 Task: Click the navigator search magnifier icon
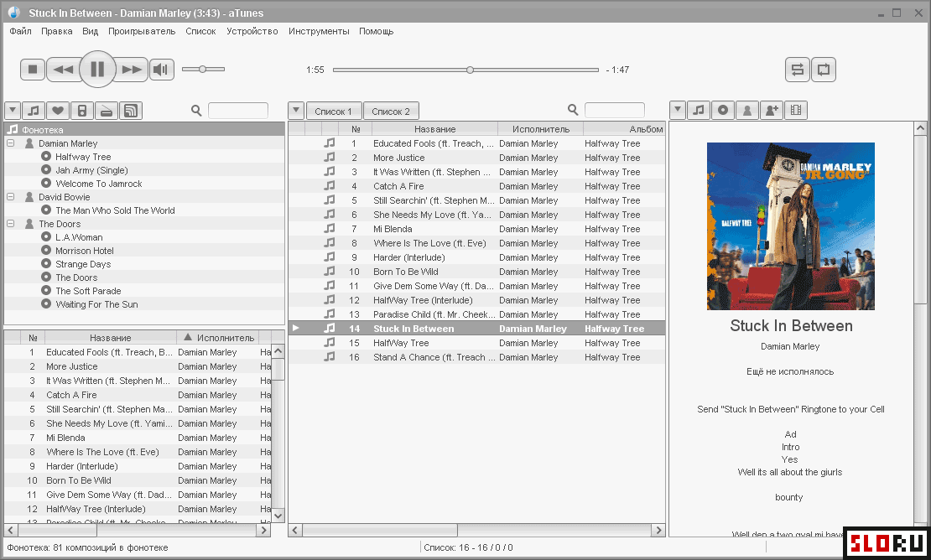point(196,111)
